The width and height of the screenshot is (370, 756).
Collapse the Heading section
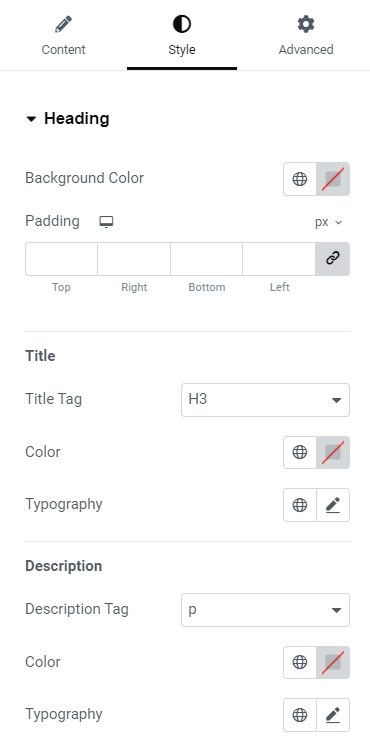tap(68, 119)
